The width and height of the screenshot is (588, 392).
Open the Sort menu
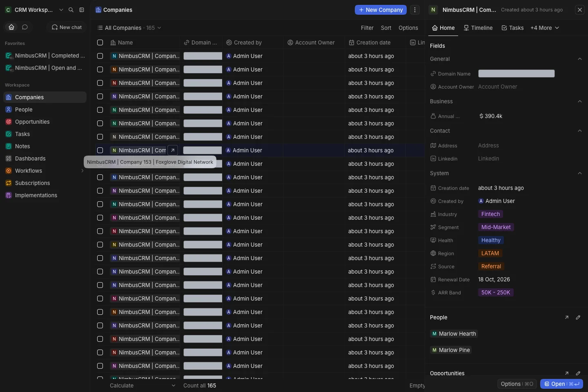[x=386, y=28]
